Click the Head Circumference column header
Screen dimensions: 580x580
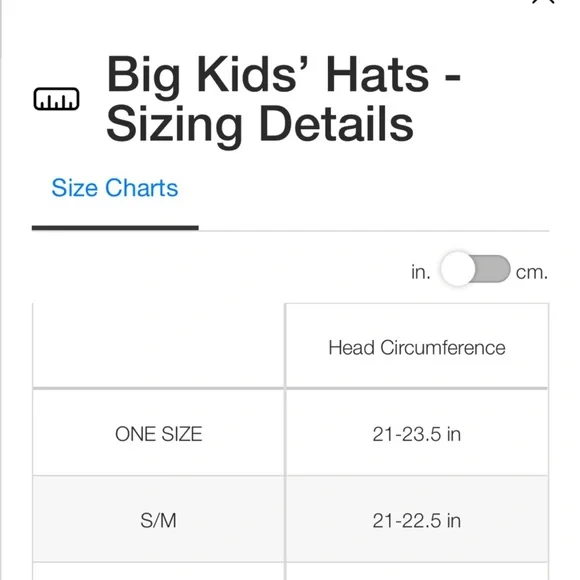pyautogui.click(x=417, y=348)
